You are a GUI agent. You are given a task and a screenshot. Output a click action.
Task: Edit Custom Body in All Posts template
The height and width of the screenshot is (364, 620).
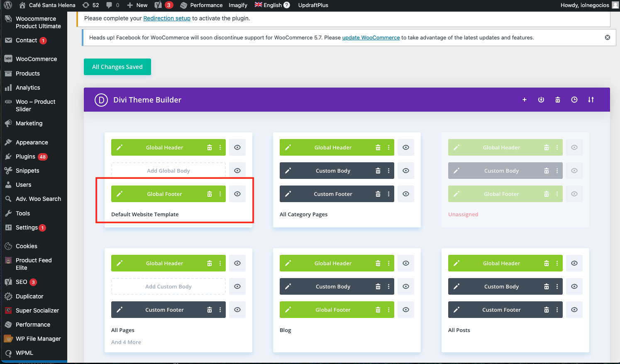click(x=456, y=286)
